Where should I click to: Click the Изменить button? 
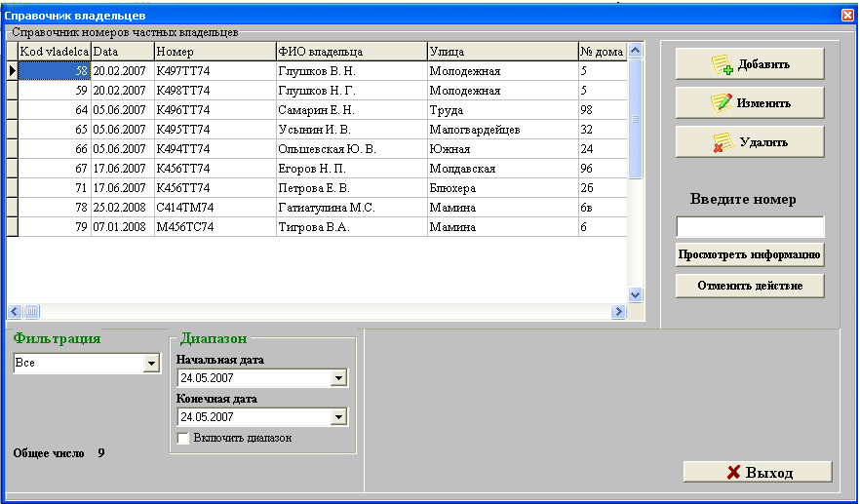(x=750, y=103)
